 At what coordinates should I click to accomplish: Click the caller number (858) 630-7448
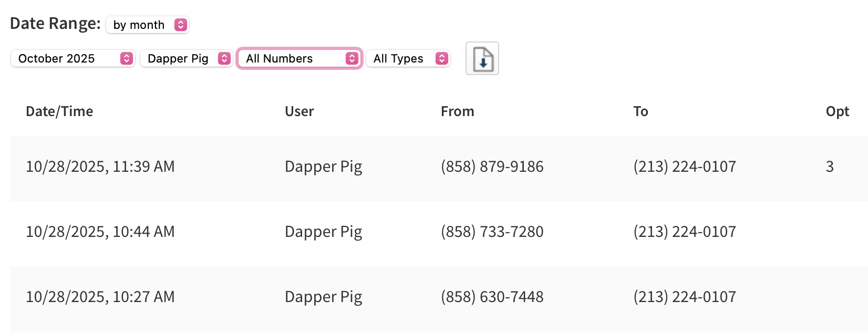point(492,297)
